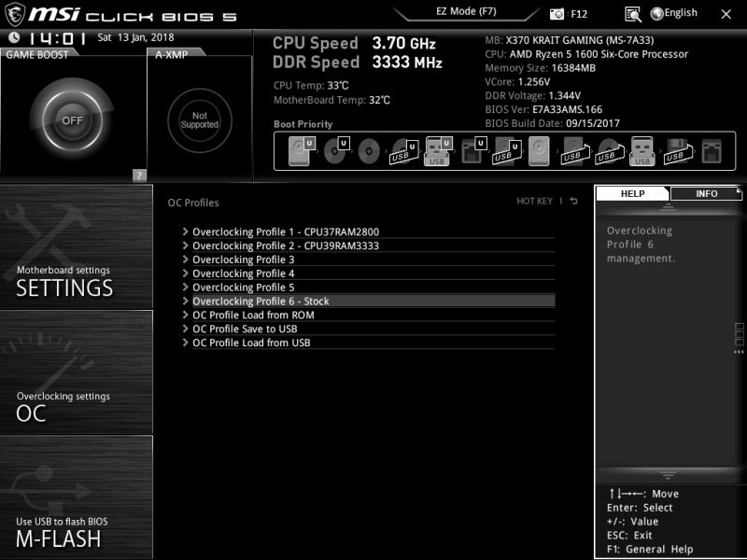747x560 pixels.
Task: Click the GAME BOOST panel header
Action: [x=36, y=54]
